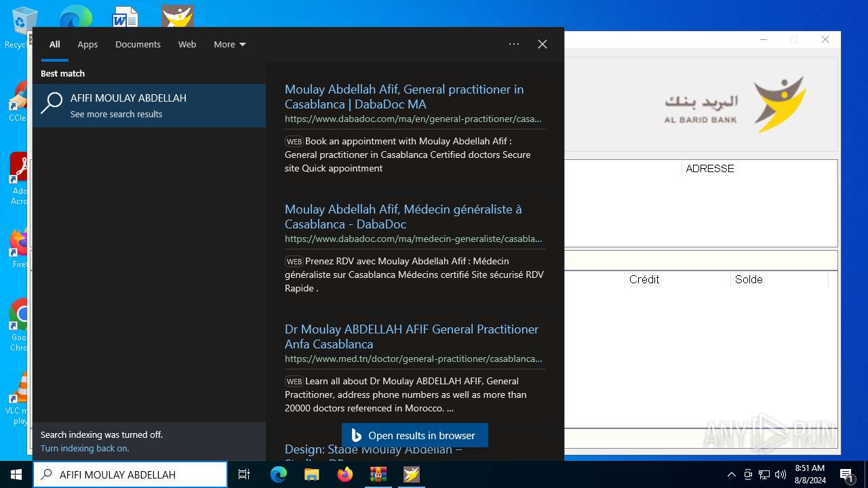Viewport: 868px width, 488px height.
Task: Open the partially hidden Design: Stade Moulay result
Action: [x=374, y=452]
